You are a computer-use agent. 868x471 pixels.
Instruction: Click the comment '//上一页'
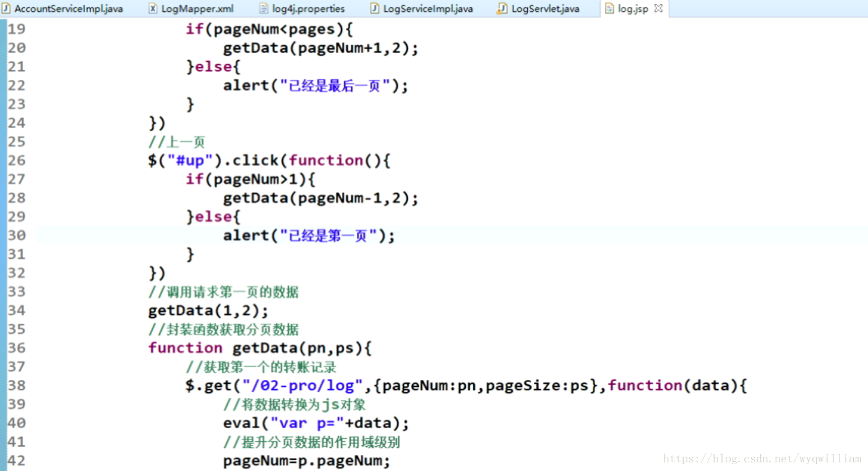(176, 142)
